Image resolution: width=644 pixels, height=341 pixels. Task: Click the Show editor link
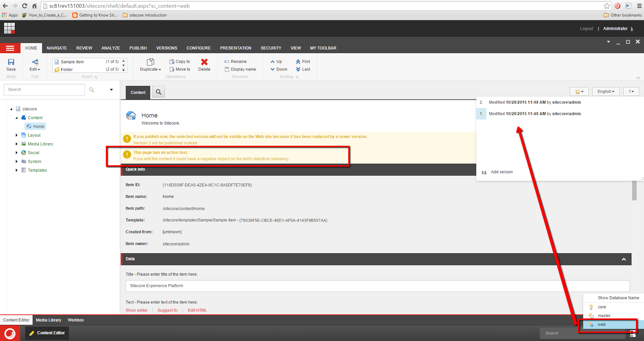(x=136, y=310)
